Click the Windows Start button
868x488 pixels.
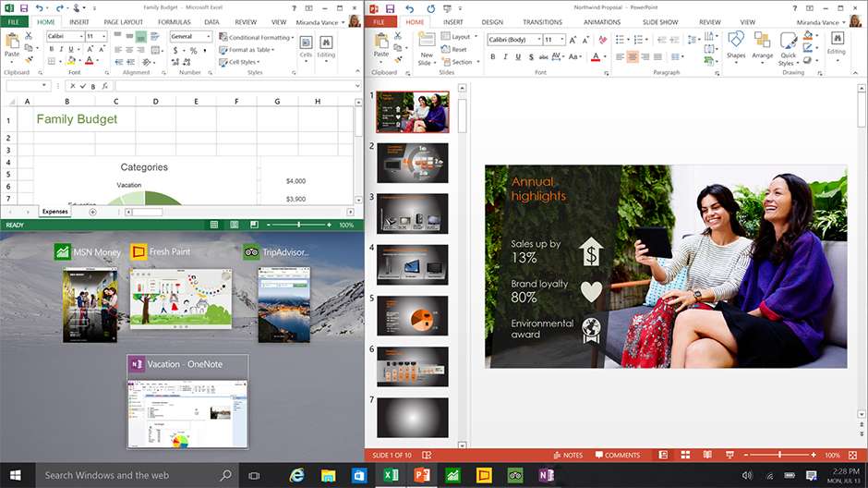tap(16, 475)
